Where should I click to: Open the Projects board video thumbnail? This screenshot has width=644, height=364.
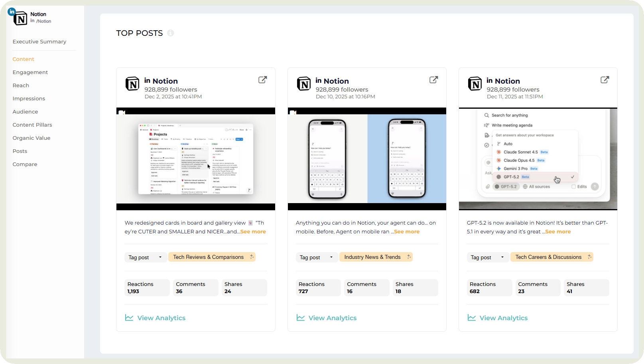[195, 159]
